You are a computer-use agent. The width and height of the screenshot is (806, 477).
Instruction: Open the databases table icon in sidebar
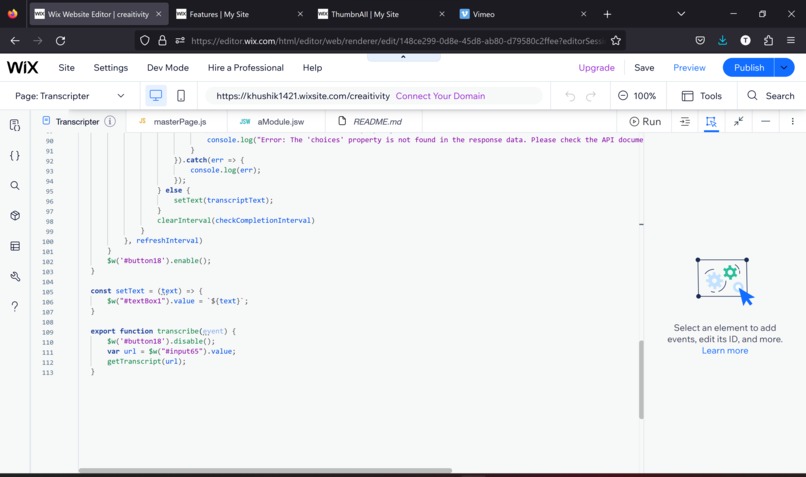coord(15,246)
